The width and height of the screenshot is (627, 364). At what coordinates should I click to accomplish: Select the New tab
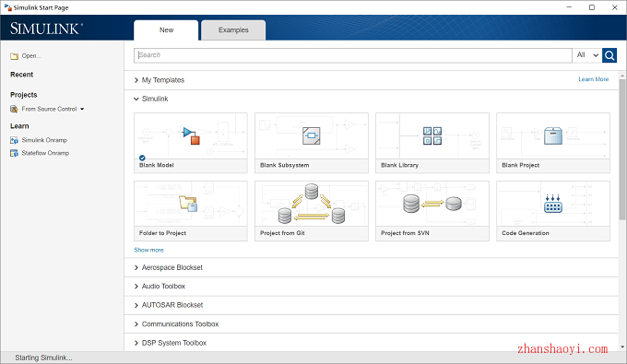[x=166, y=30]
